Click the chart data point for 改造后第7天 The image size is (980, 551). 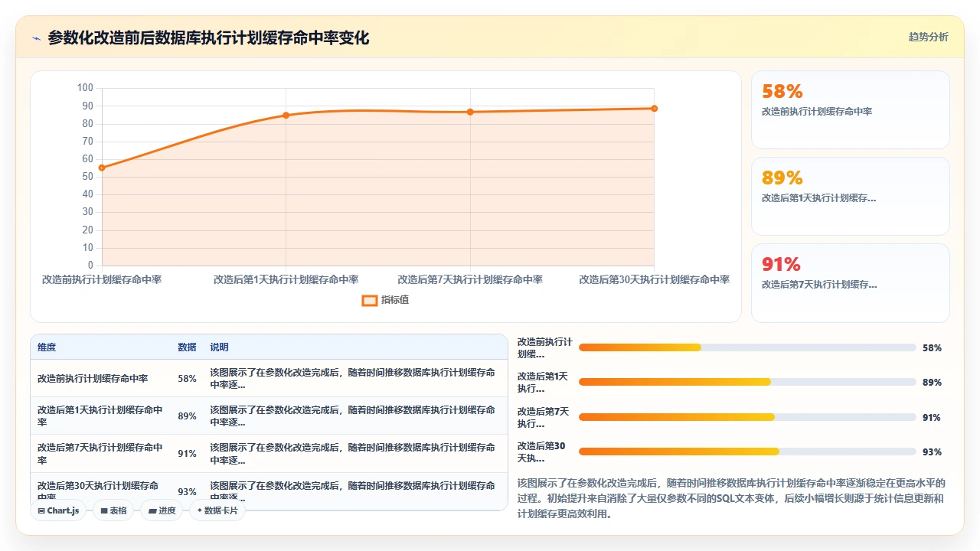click(470, 112)
